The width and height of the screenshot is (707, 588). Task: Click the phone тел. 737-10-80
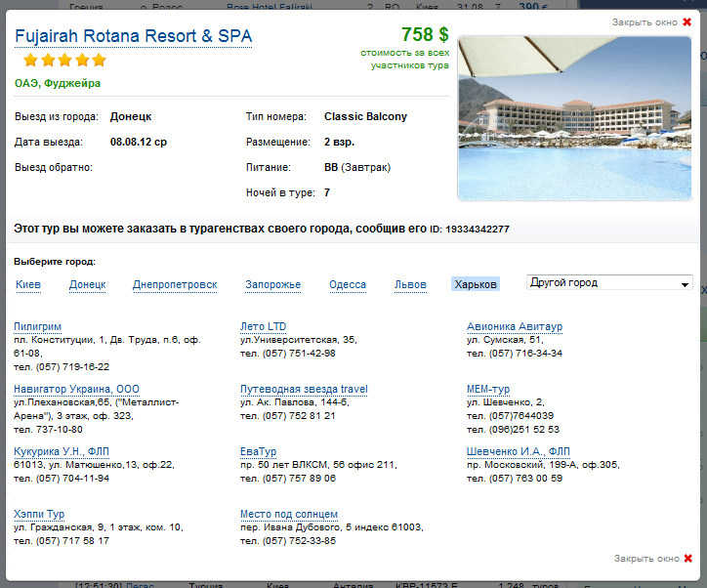[48, 429]
